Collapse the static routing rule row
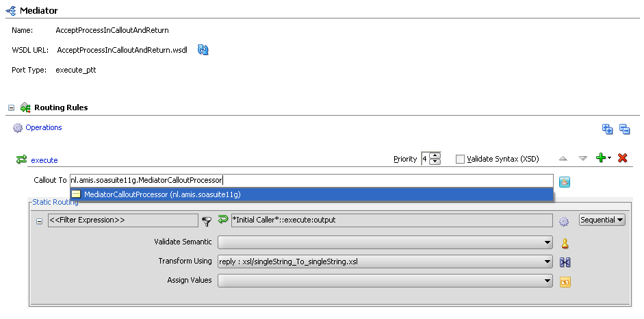The width and height of the screenshot is (644, 319). pos(40,221)
